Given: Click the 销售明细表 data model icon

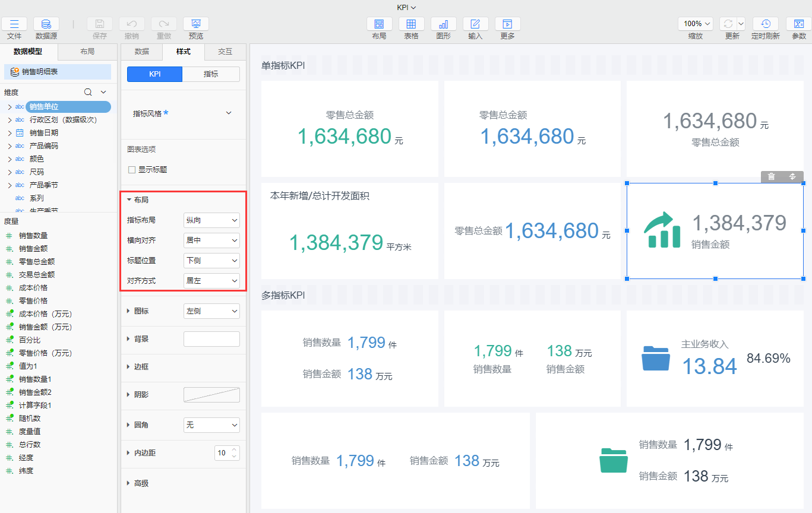Looking at the screenshot, I should tap(15, 72).
